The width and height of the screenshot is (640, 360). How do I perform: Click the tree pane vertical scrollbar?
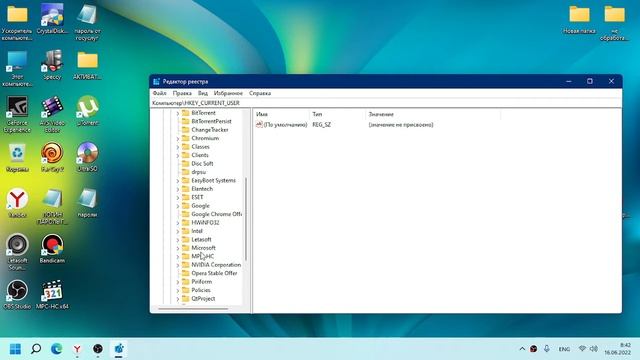point(246,219)
